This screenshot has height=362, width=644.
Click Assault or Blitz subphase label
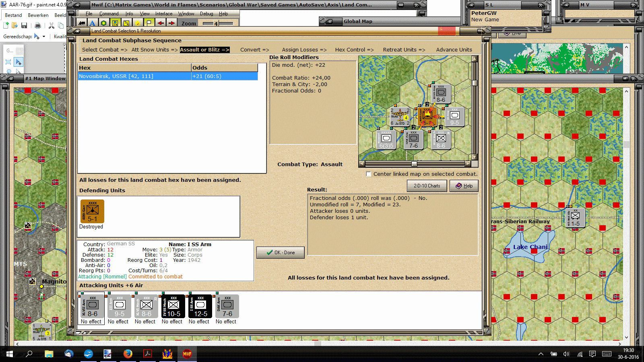tap(204, 50)
